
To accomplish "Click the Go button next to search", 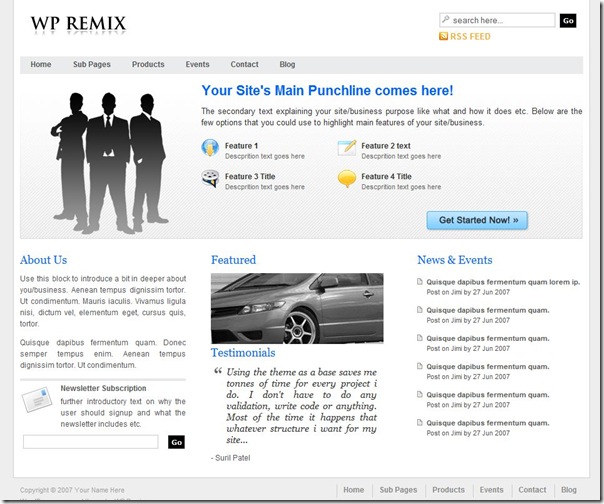I will 568,20.
